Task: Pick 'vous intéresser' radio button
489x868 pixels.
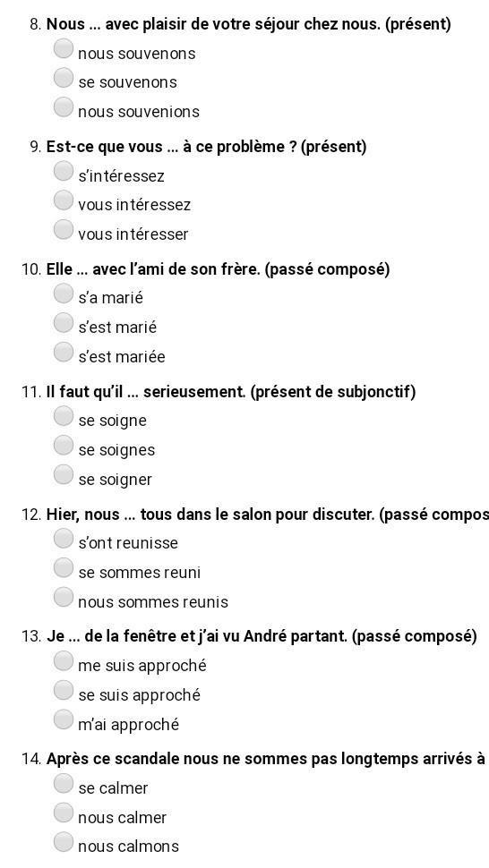Action: tap(64, 228)
